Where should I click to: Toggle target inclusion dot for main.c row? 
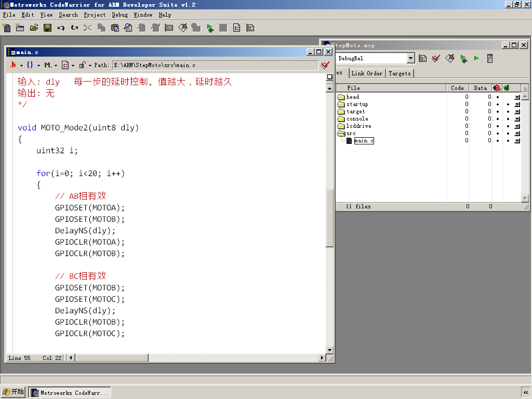pos(498,141)
